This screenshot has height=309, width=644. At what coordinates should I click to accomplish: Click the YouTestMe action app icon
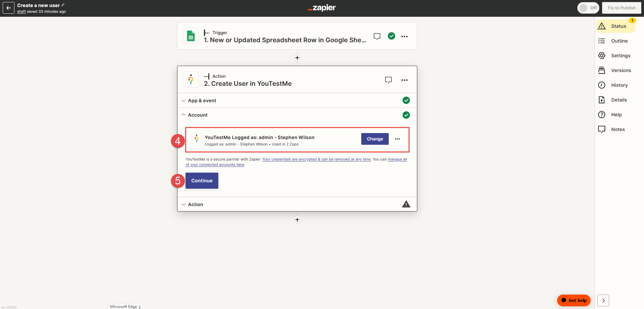coord(191,79)
